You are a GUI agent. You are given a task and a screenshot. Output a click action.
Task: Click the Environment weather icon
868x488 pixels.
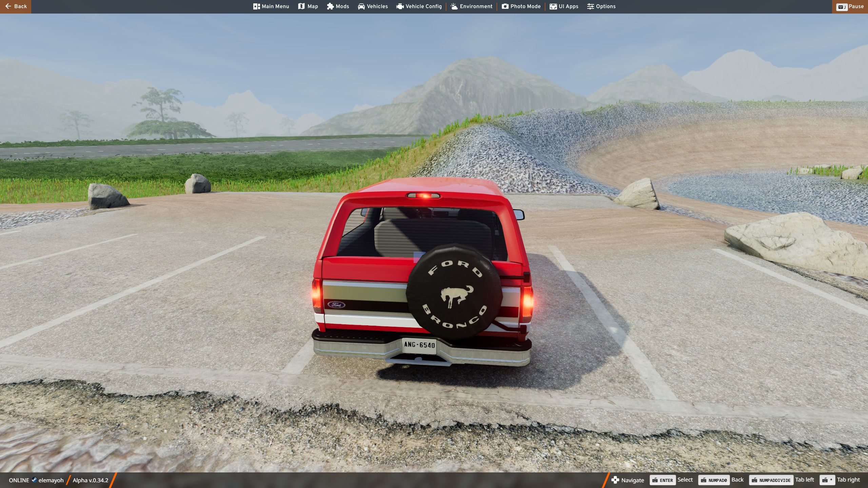click(x=454, y=6)
